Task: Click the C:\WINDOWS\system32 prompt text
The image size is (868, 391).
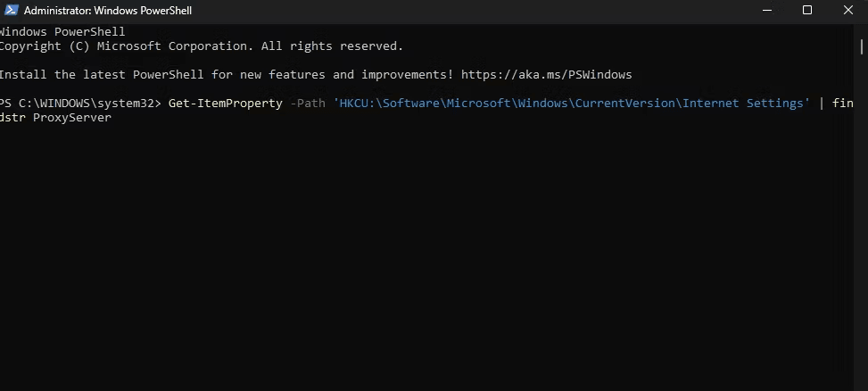Action: tap(86, 103)
